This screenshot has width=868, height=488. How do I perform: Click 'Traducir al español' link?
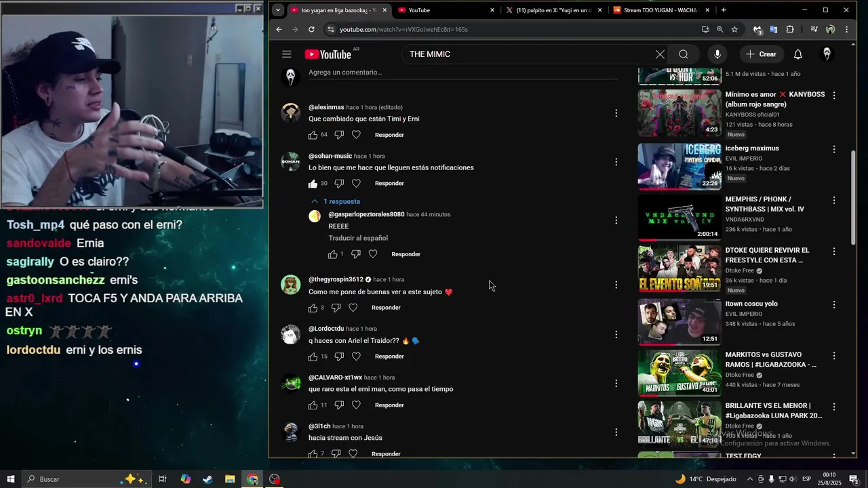(358, 238)
